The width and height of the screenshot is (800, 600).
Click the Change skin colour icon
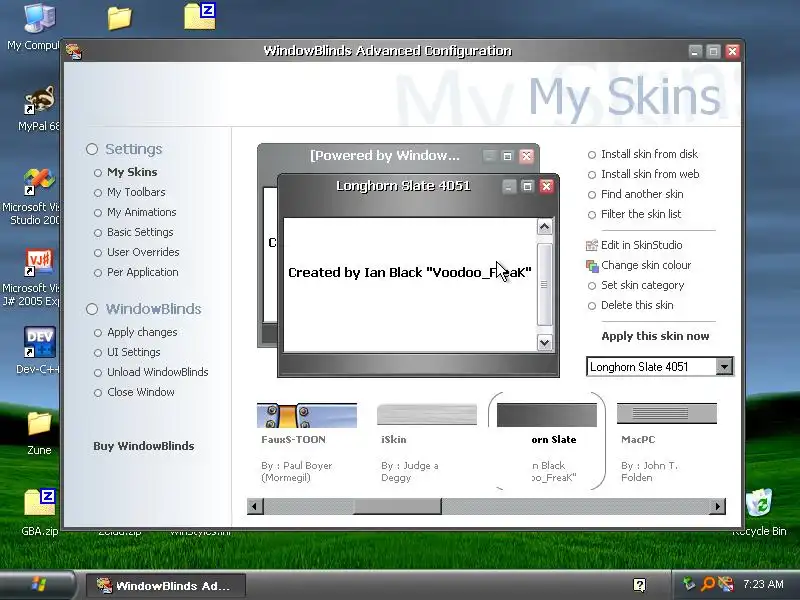click(x=592, y=266)
